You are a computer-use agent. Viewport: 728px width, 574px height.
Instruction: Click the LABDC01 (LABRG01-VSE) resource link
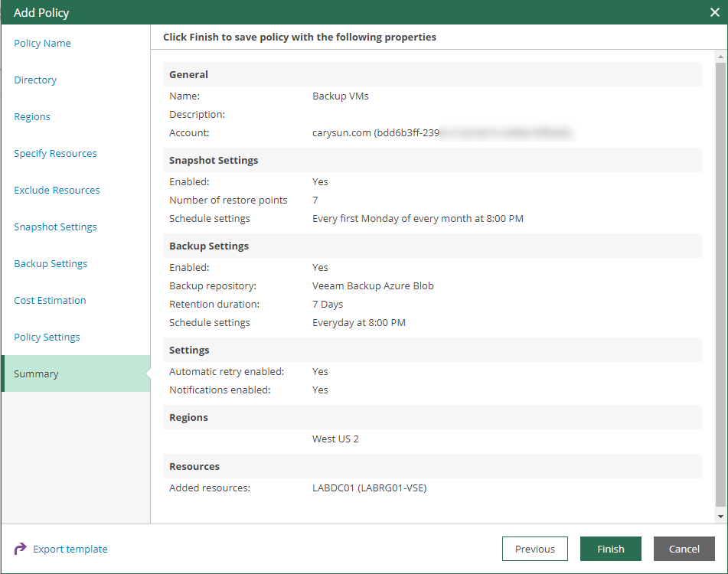tap(370, 488)
